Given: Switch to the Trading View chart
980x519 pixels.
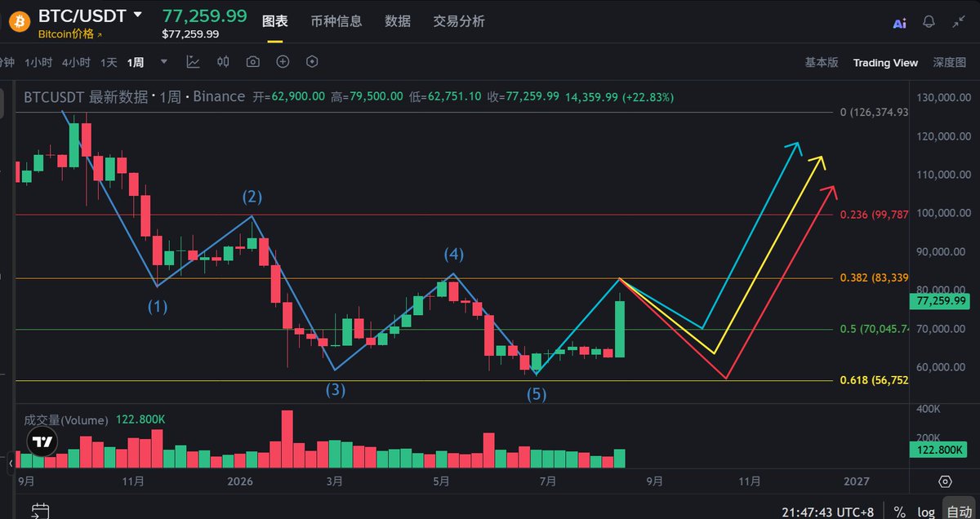Looking at the screenshot, I should point(885,62).
